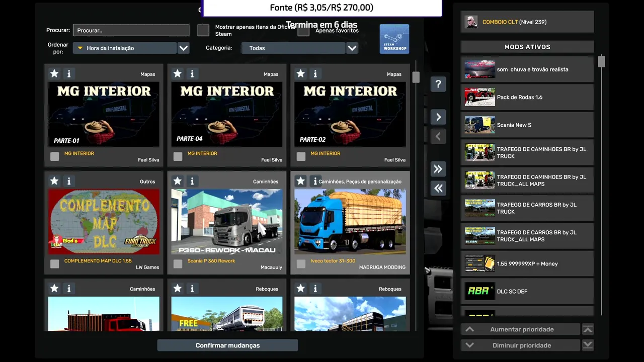
Task: Open the 'Todas' category dropdown
Action: [x=293, y=48]
